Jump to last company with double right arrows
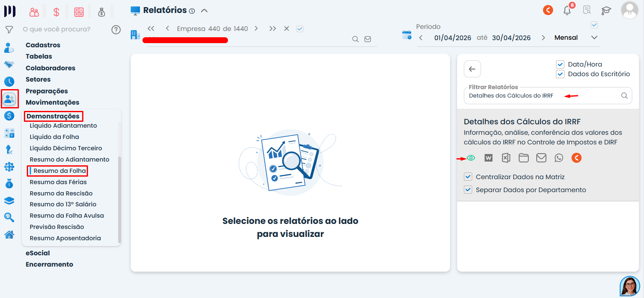The width and height of the screenshot is (644, 298). point(273,28)
